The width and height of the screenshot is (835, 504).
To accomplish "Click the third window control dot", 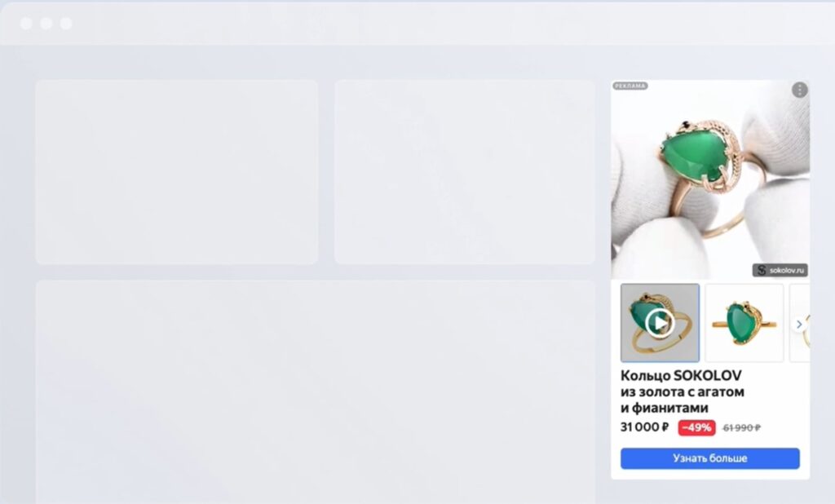I will click(66, 24).
